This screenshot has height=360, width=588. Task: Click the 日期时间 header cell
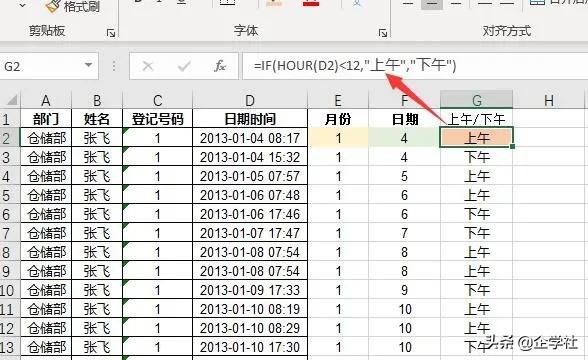coord(250,119)
